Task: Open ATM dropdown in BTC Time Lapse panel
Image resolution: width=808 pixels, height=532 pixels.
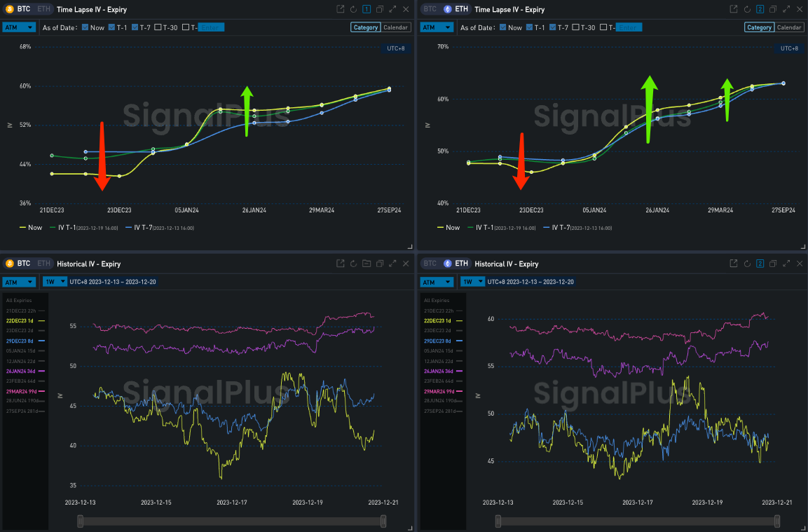Action: (x=19, y=27)
